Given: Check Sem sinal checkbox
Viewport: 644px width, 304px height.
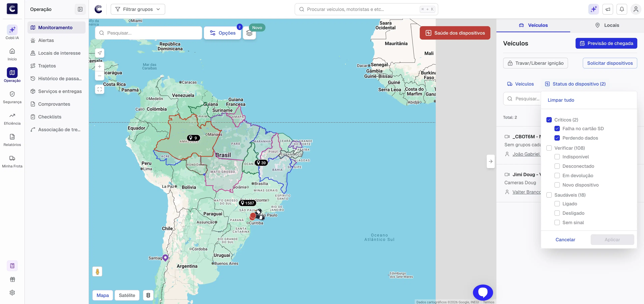Looking at the screenshot, I should click(557, 222).
